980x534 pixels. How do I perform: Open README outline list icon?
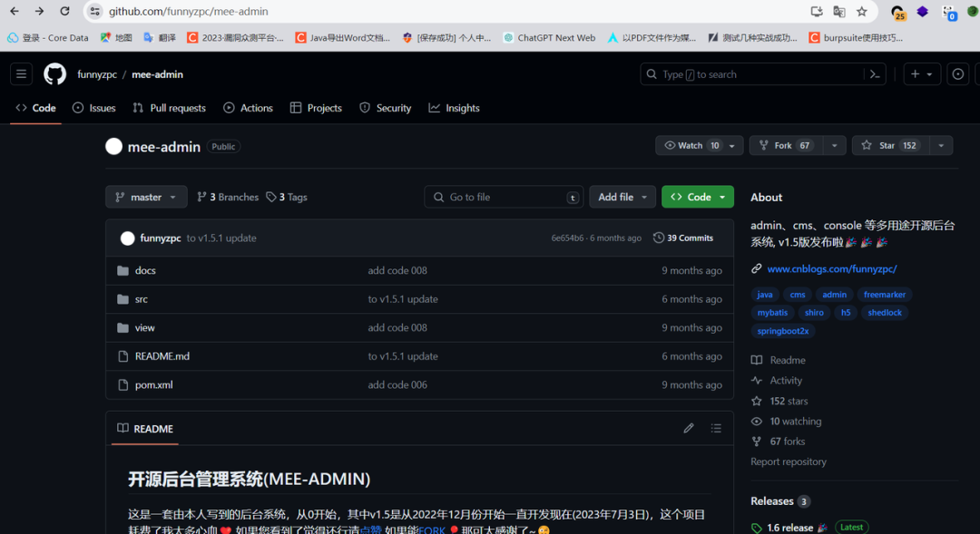716,429
